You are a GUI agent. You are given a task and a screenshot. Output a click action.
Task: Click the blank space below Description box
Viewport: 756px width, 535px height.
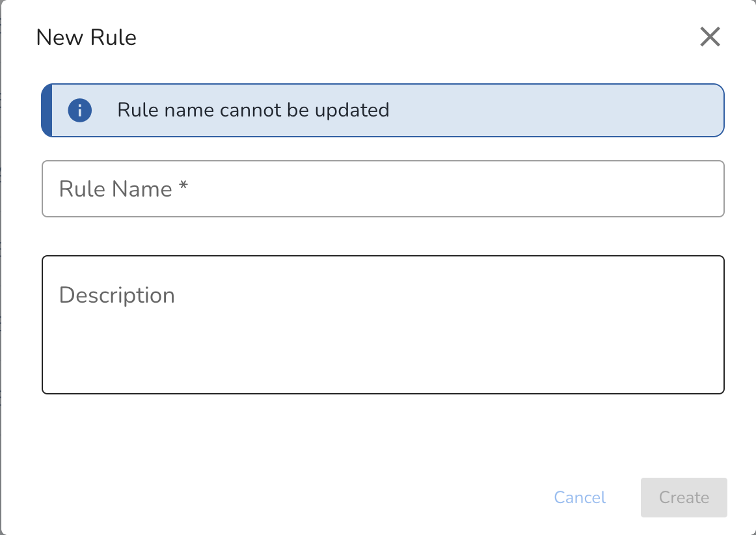tap(383, 434)
